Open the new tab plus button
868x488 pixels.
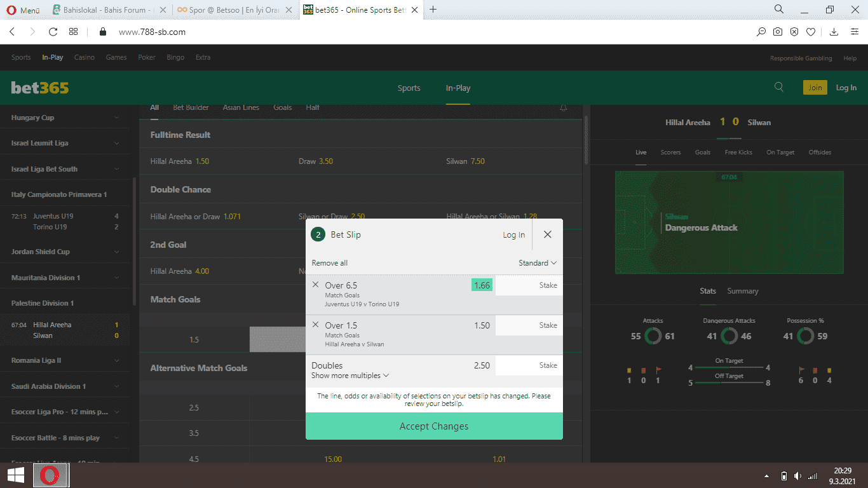click(433, 10)
